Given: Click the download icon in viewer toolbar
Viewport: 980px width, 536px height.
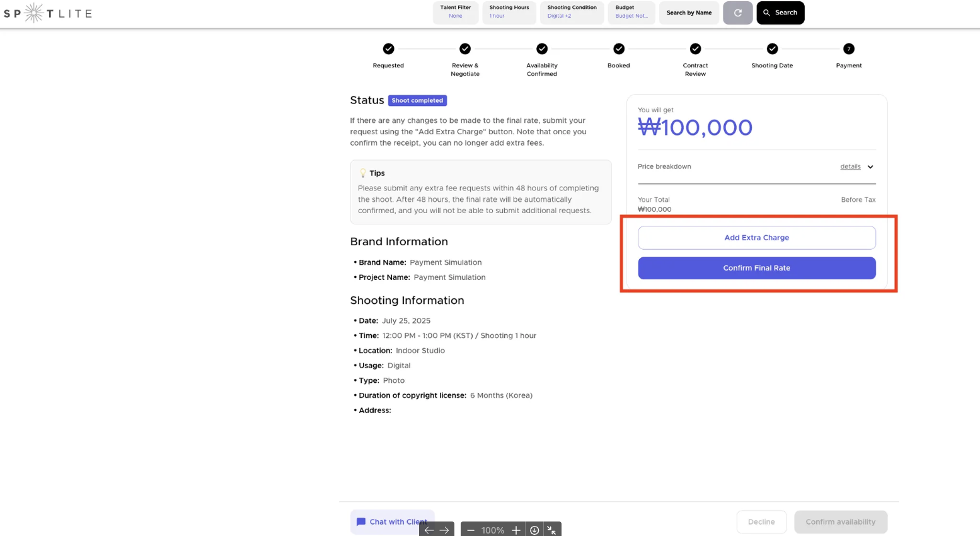Looking at the screenshot, I should pyautogui.click(x=534, y=530).
